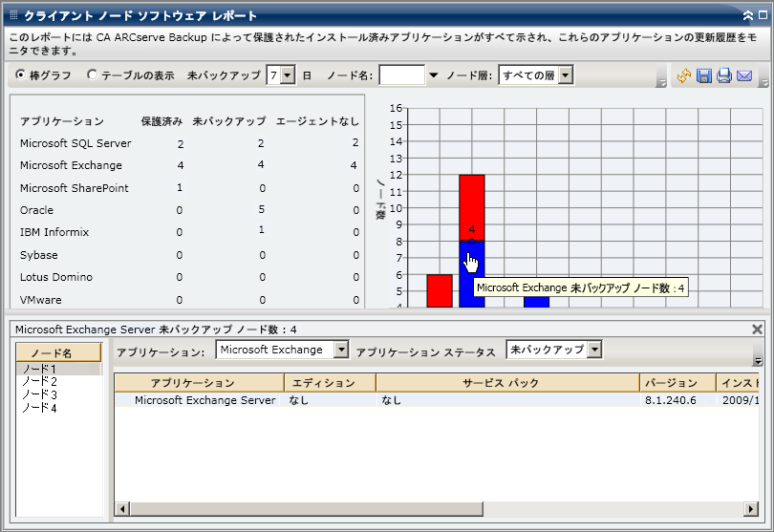Click the ノード名 column header
This screenshot has width=774, height=532.
(58, 352)
